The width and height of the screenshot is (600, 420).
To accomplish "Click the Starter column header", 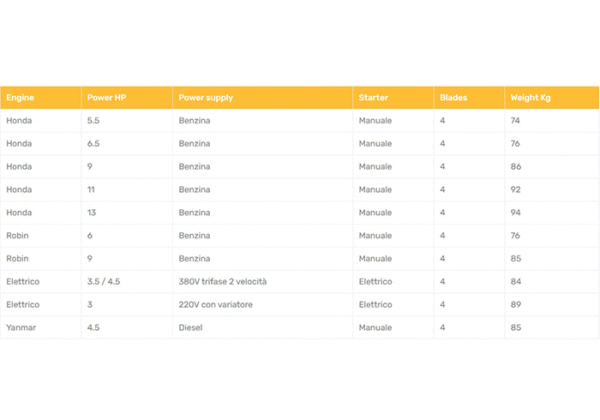I will pos(393,98).
